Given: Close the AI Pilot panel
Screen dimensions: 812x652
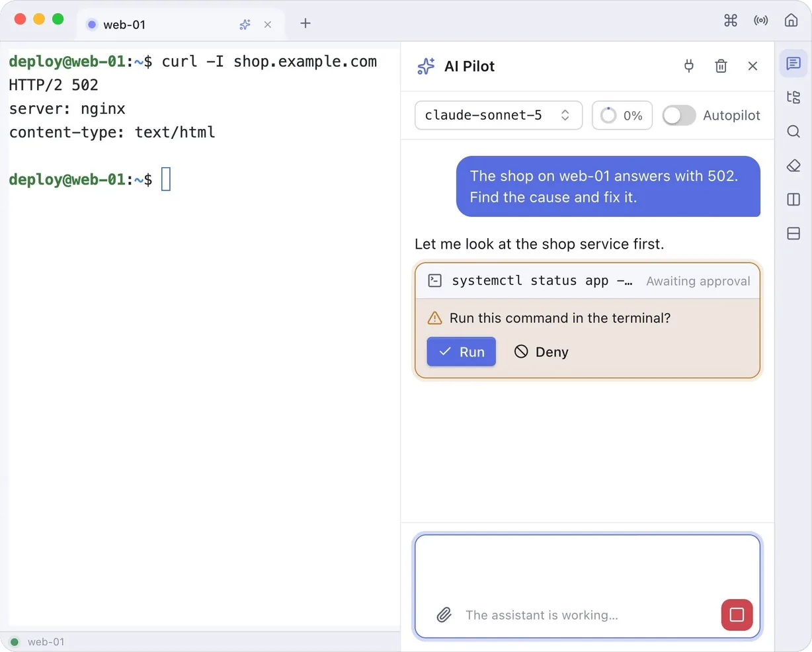Looking at the screenshot, I should coord(752,66).
